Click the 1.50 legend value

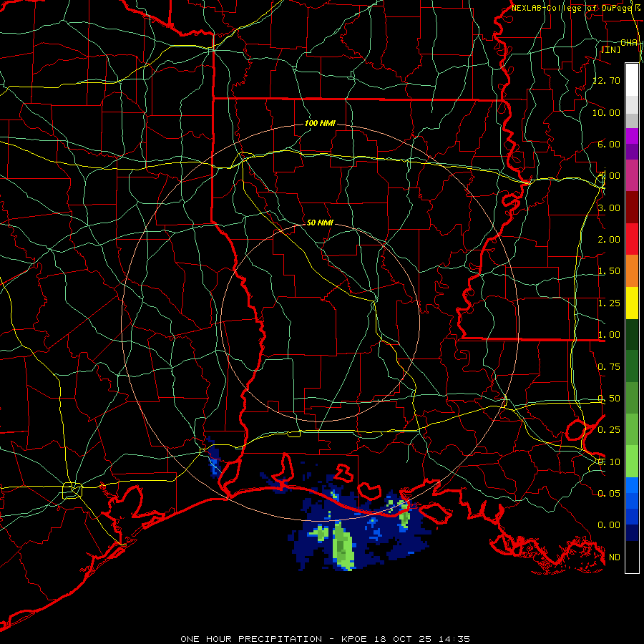(x=609, y=271)
